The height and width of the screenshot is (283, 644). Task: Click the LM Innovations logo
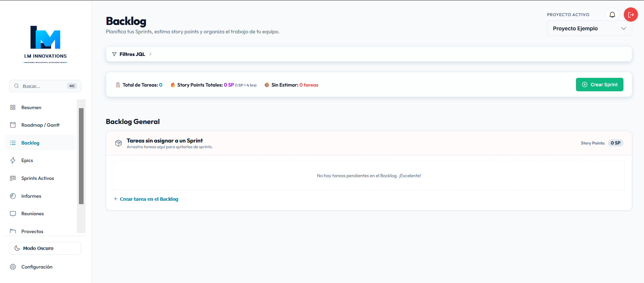[x=45, y=44]
